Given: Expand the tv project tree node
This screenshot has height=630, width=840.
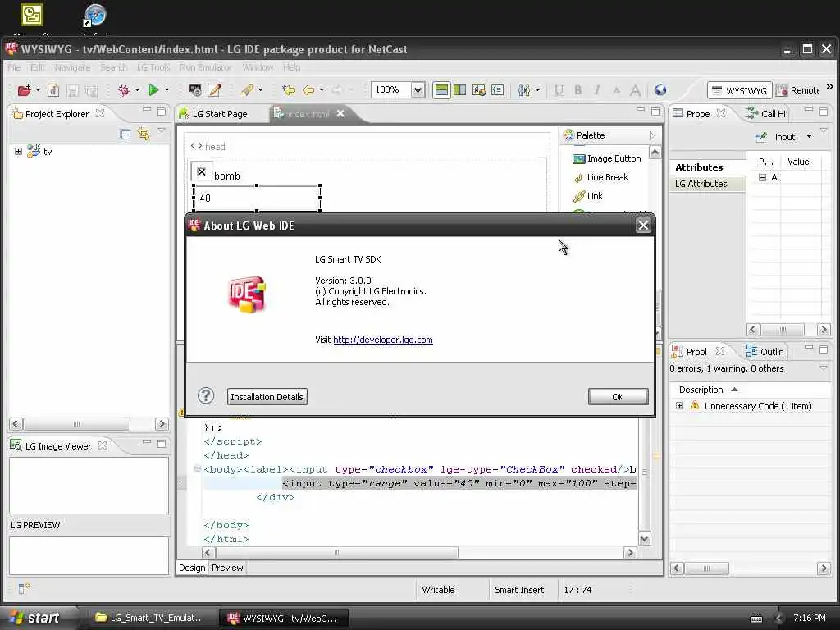Looking at the screenshot, I should point(18,152).
